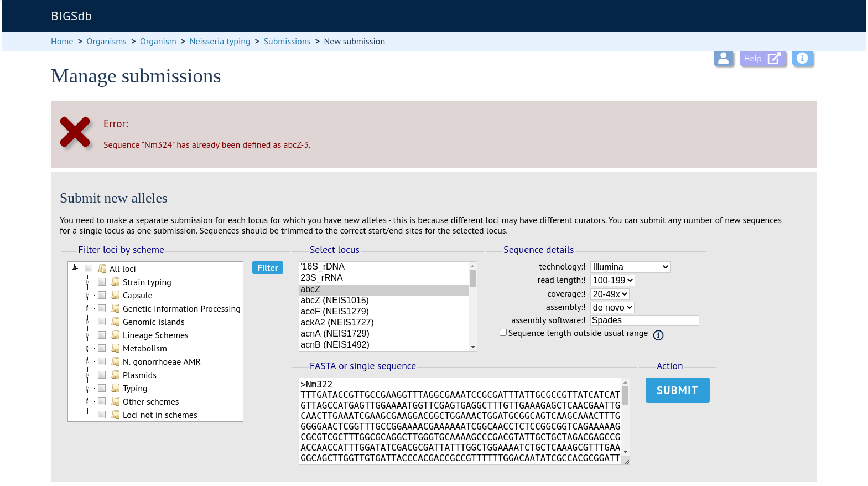868x486 pixels.
Task: Click the Genetic Information Processing folder icon
Action: 116,308
